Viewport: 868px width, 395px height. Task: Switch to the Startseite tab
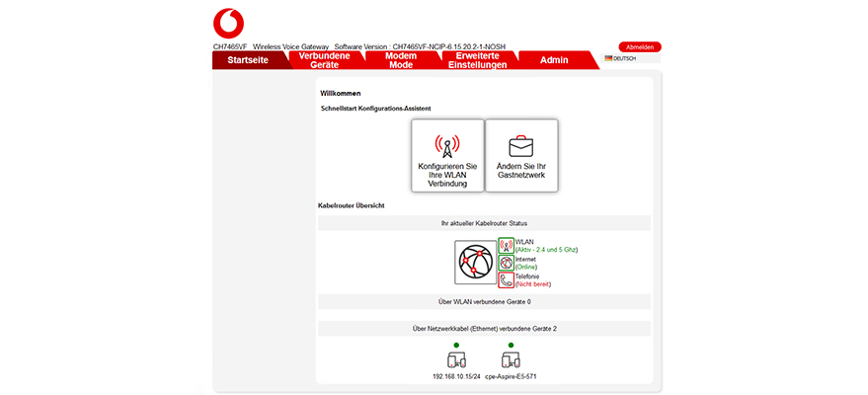pos(247,60)
